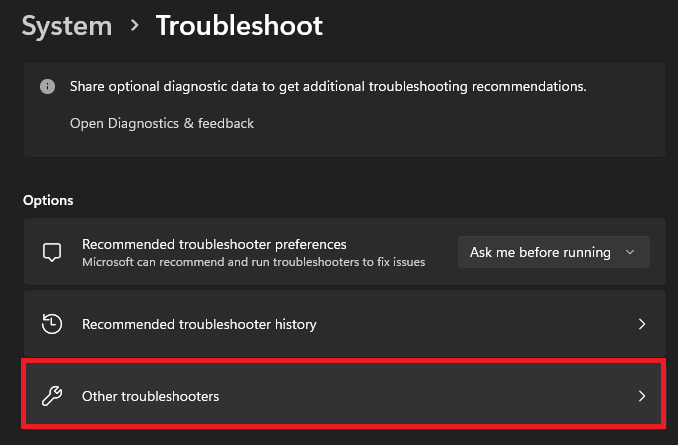Click "Recommended troubleshooter preferences" title text
This screenshot has height=445, width=678.
(214, 244)
